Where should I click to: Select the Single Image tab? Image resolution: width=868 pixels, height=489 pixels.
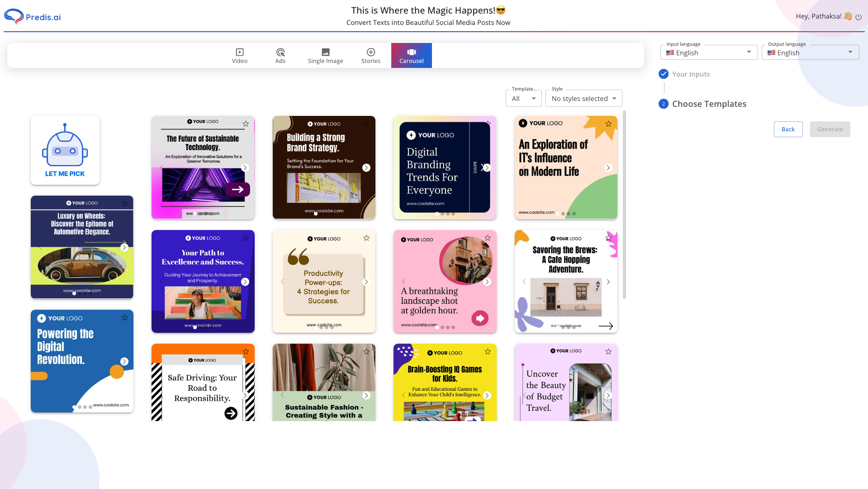pos(325,56)
